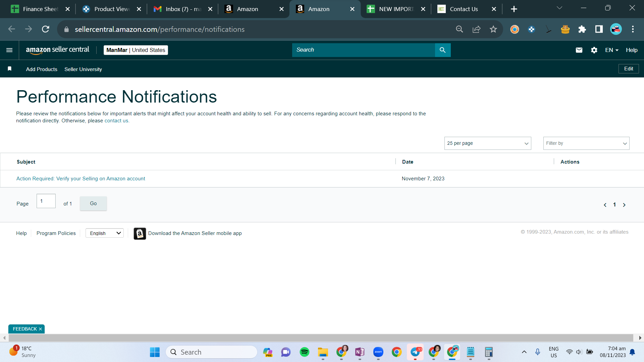Open the Filter by dropdown
Viewport: 644px width, 362px height.
pyautogui.click(x=586, y=143)
